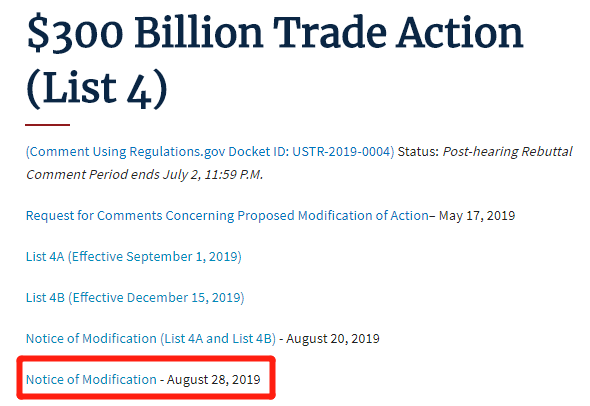Click the short red divider under heading
Viewport: 590px width, 406px height.
(x=47, y=125)
